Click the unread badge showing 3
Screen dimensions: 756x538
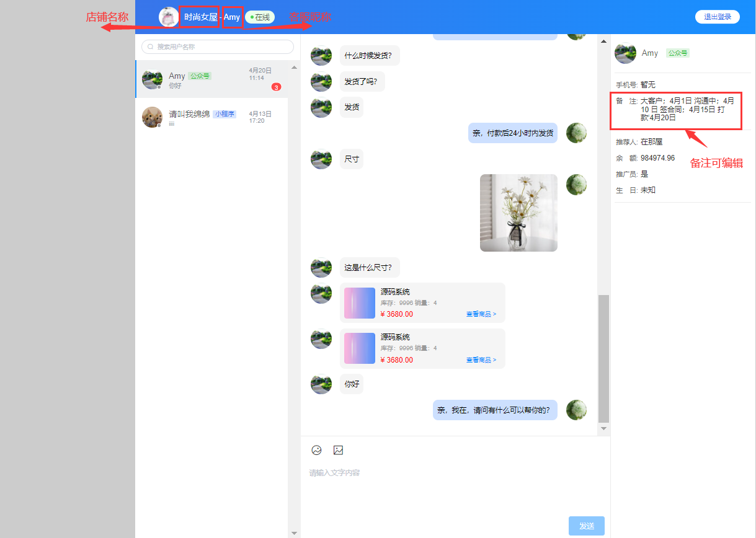(x=276, y=87)
